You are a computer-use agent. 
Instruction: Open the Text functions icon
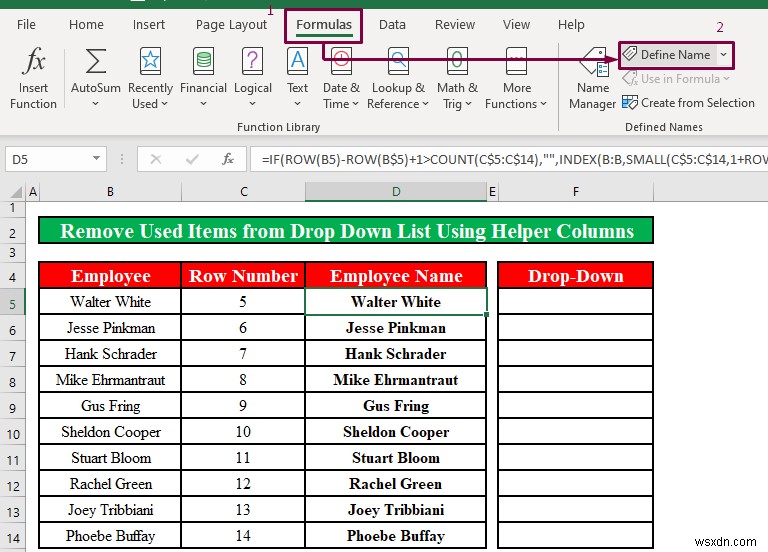tap(297, 61)
